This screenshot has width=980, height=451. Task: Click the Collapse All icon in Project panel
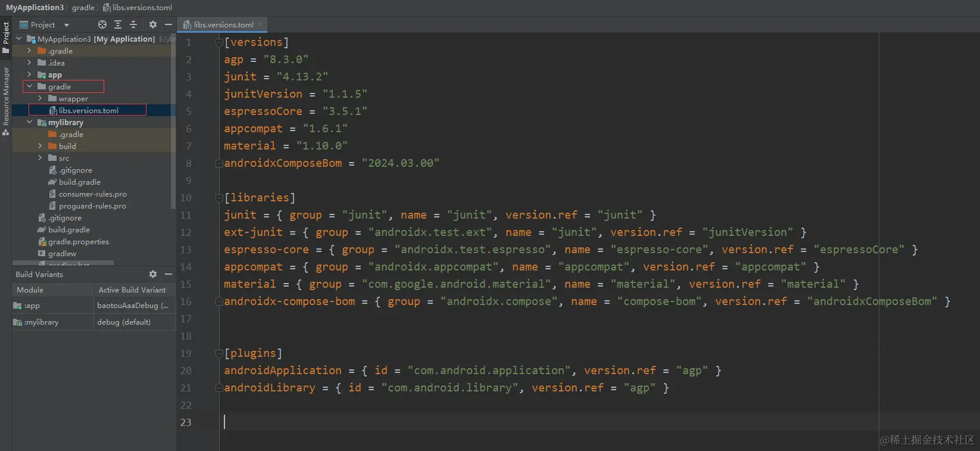pos(133,24)
